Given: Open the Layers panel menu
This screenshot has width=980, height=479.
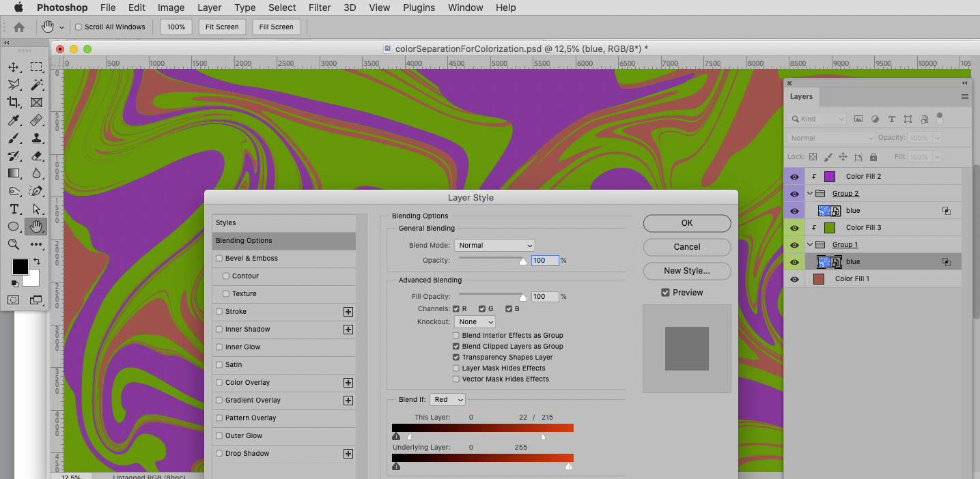Looking at the screenshot, I should click(x=964, y=96).
